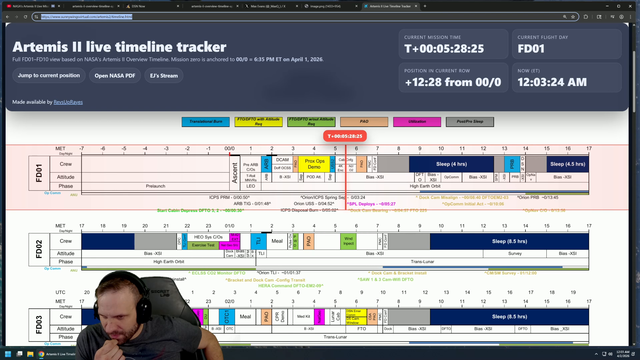Open the browser side panel icon
640x360 pixels.
(x=599, y=17)
